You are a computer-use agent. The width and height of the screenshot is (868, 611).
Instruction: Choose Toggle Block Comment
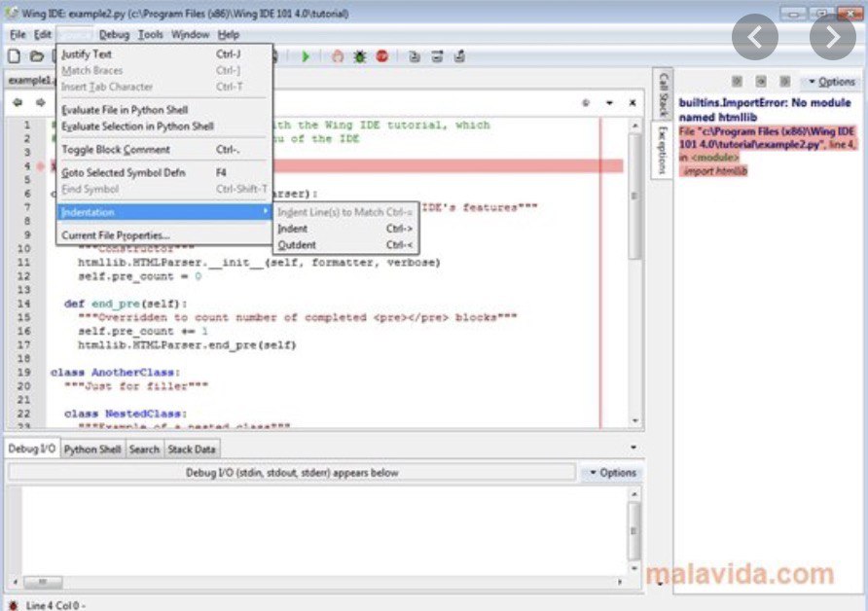(163, 150)
